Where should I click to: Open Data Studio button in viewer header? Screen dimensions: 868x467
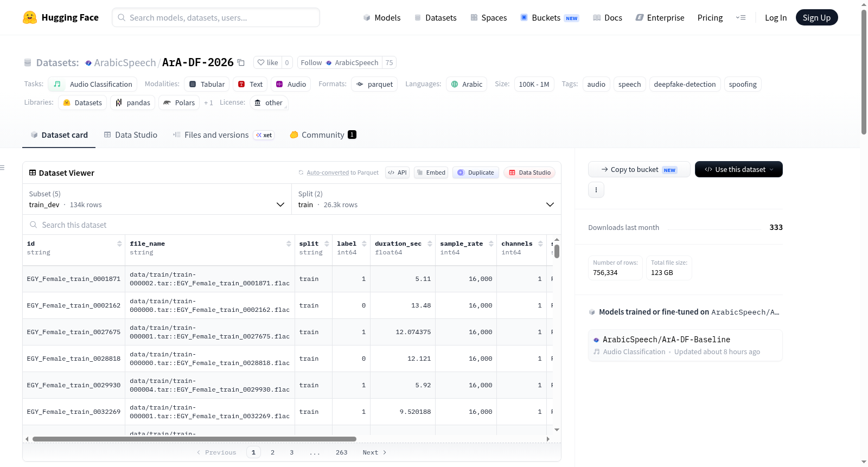click(x=529, y=172)
